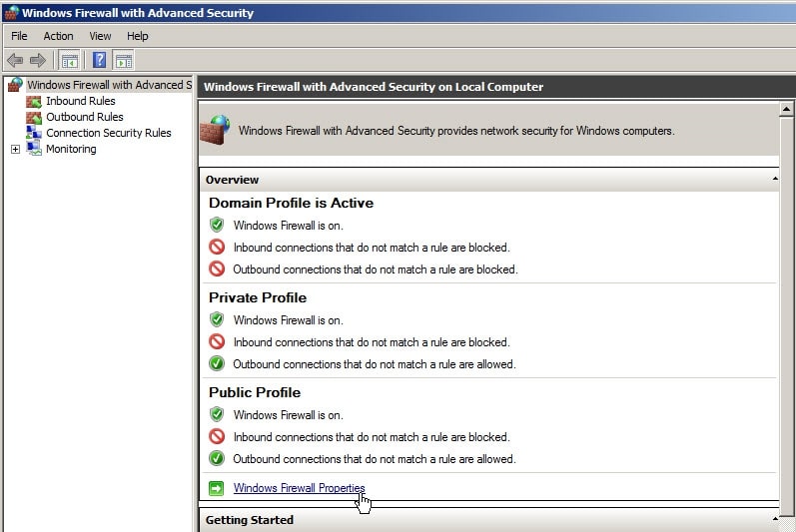Screen dimensions: 796x532
Task: Click the Back arrow toolbar icon
Action: 15,60
